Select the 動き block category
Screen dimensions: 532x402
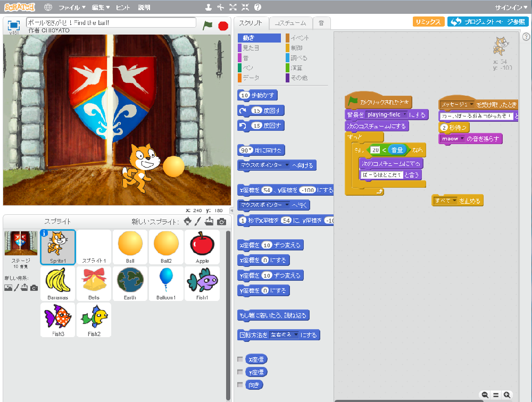point(259,38)
